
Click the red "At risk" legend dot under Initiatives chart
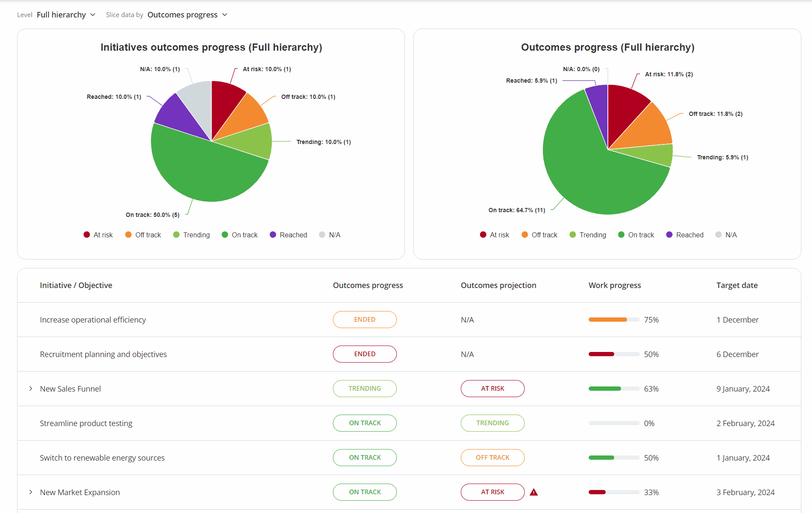pos(87,235)
